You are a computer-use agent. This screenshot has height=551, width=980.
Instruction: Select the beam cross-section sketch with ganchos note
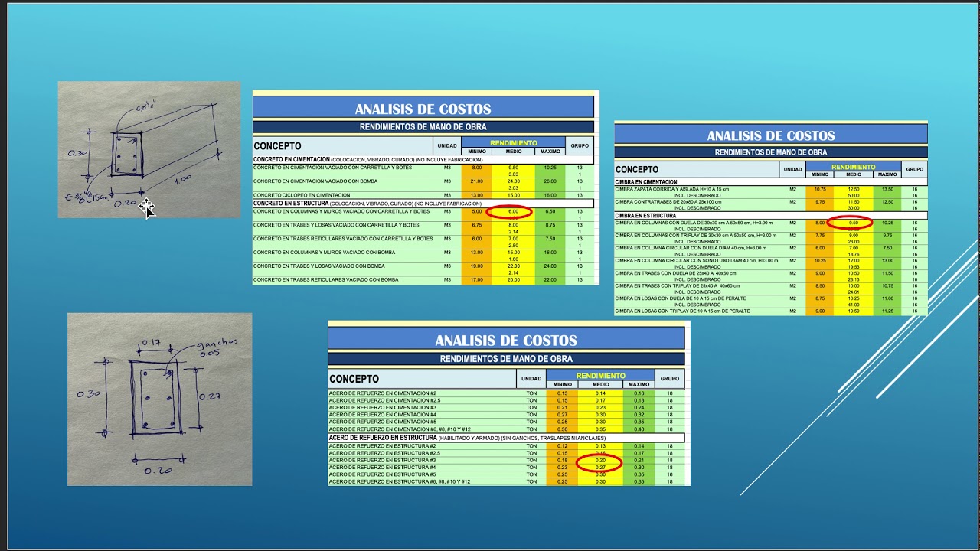point(159,399)
